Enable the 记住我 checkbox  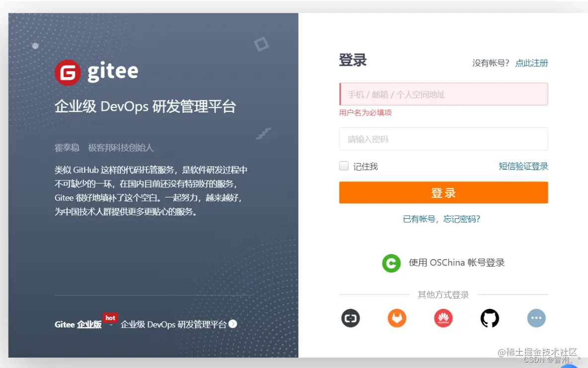click(x=344, y=166)
